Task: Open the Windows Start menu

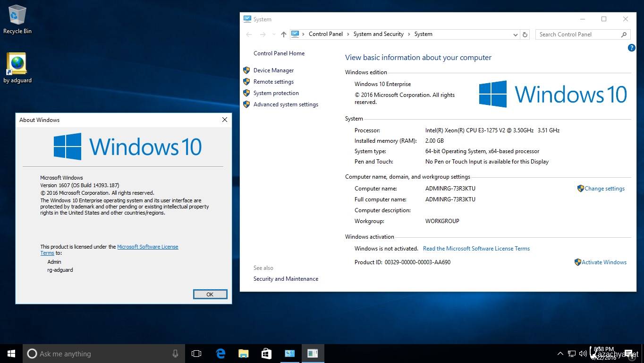Action: (11, 354)
